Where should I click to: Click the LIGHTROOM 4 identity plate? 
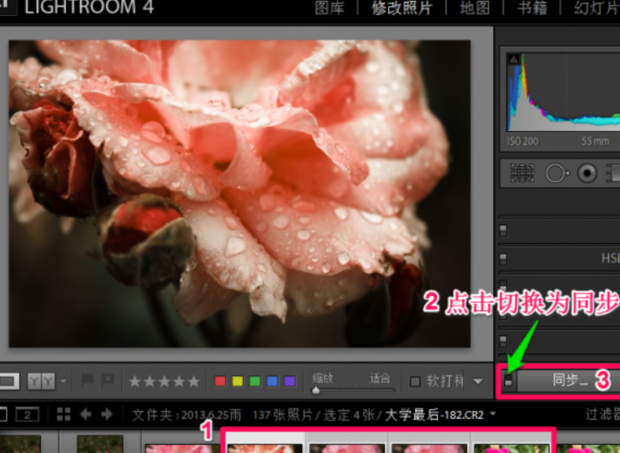click(x=89, y=8)
